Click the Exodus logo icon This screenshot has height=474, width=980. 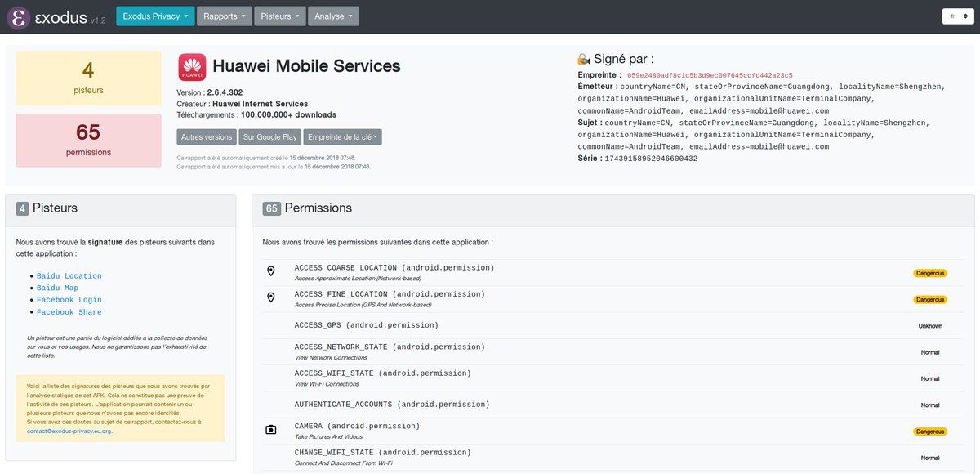[x=19, y=17]
